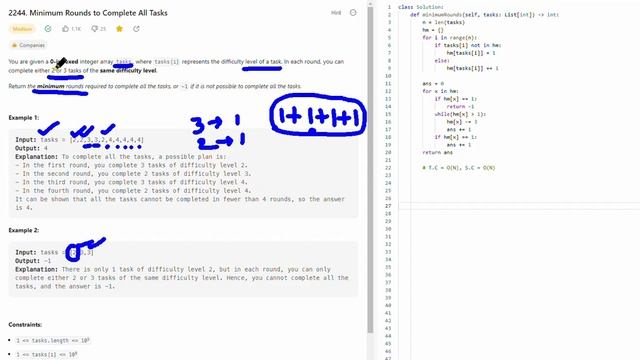This screenshot has width=640, height=360.
Task: Click the 'while(hm[x] > 1):' line
Action: (460, 114)
